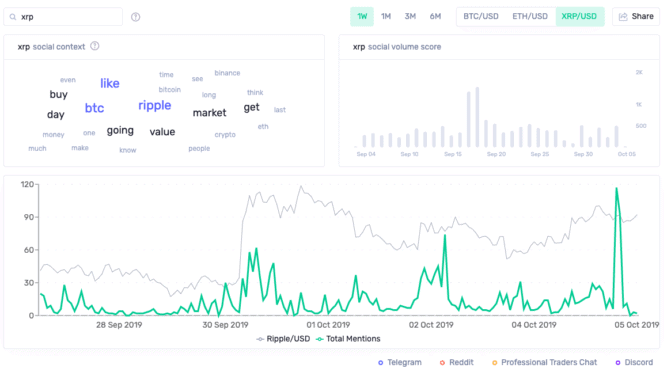Click the word 'make' in word cloud
The height and width of the screenshot is (376, 671).
point(80,148)
